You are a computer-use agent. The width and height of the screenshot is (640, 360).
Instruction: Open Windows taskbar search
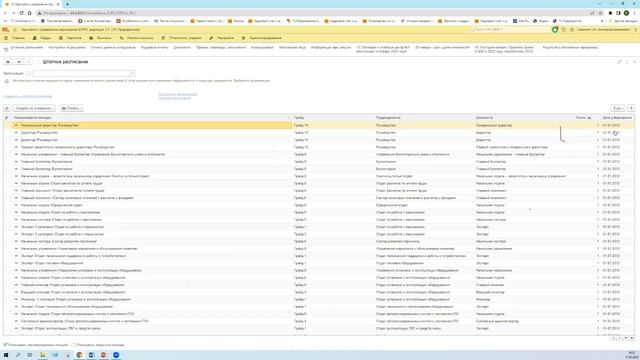click(x=18, y=355)
